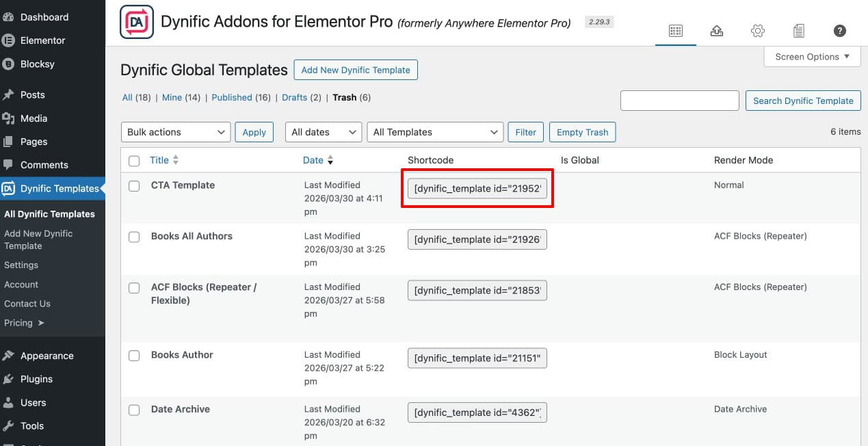The image size is (868, 446).
Task: Click the Apply bulk action button
Action: pos(254,132)
